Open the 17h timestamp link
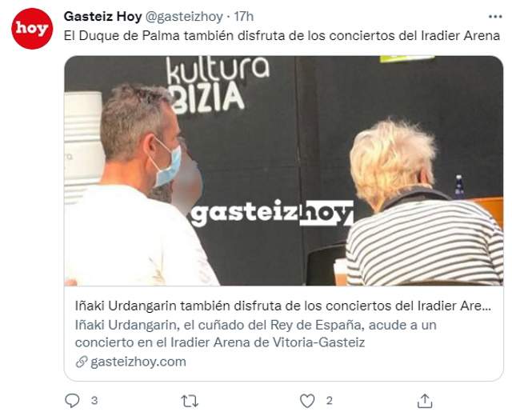512x420 pixels. tap(243, 17)
